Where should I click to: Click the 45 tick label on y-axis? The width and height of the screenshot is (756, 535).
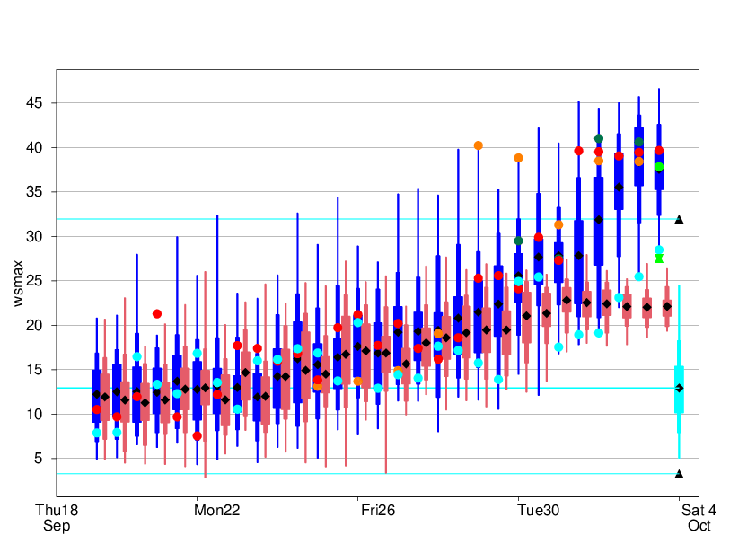click(x=35, y=103)
